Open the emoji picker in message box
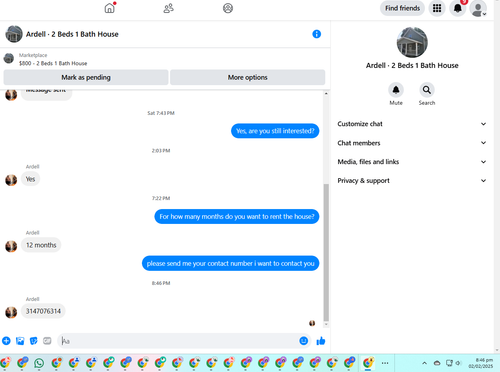 click(303, 341)
